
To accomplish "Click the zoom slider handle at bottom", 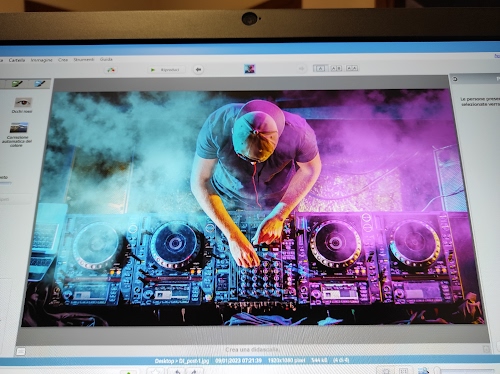I will 436,370.
